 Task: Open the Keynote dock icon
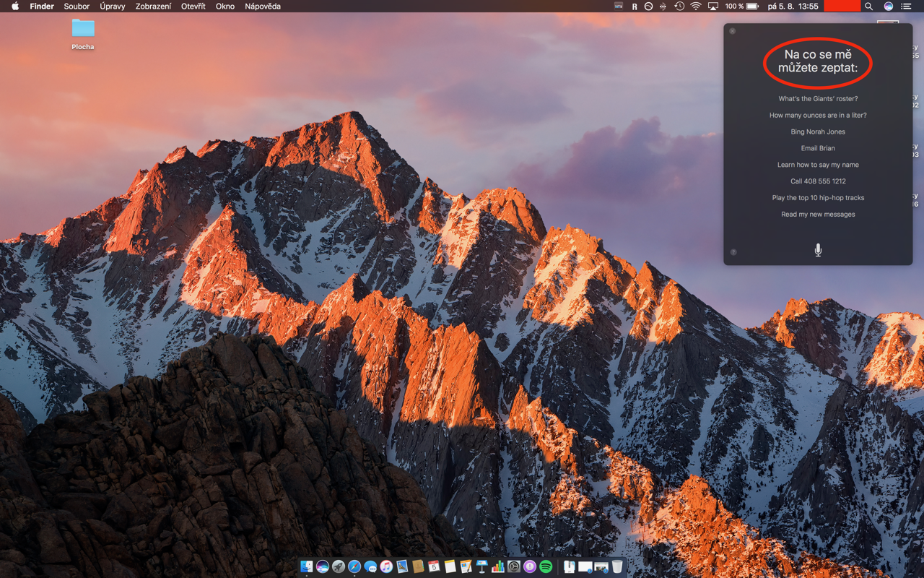tap(481, 567)
